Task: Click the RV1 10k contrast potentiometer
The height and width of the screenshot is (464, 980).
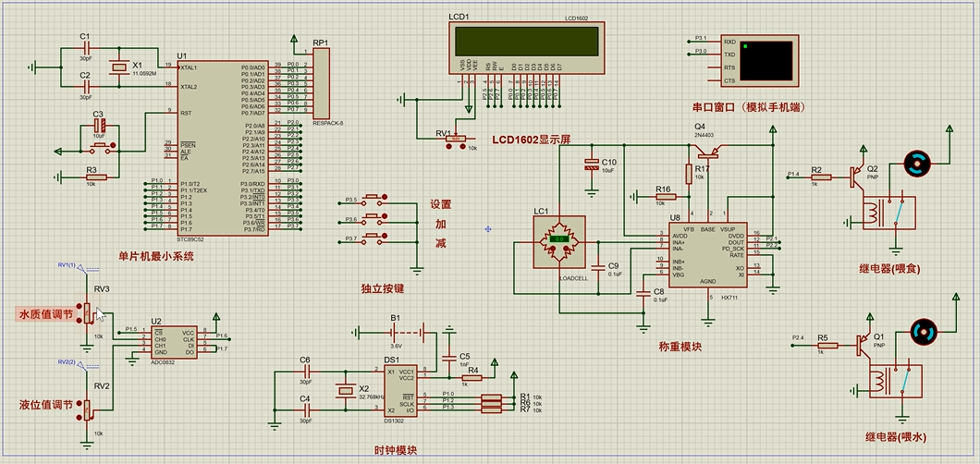Action: [456, 140]
